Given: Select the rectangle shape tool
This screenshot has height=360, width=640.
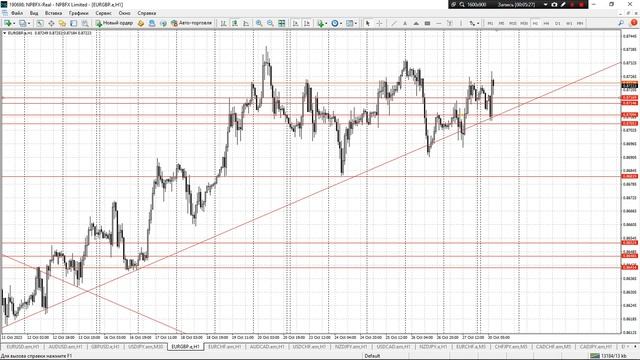Looking at the screenshot, I should 427,23.
